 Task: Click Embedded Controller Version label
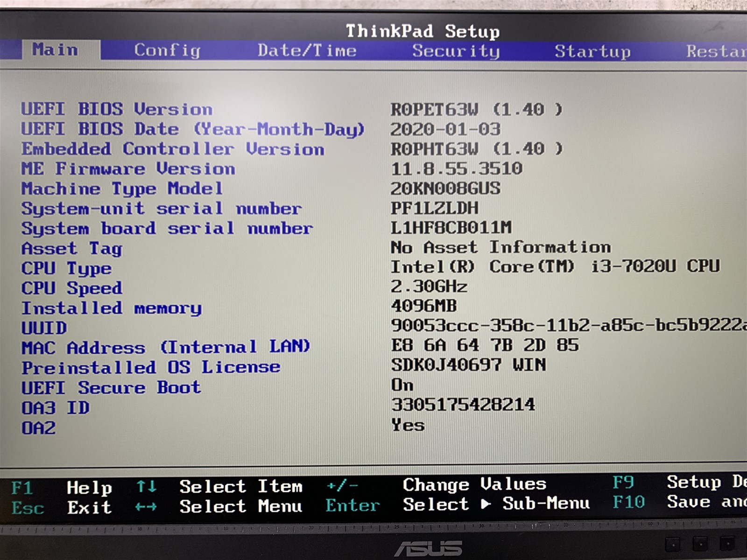click(173, 149)
